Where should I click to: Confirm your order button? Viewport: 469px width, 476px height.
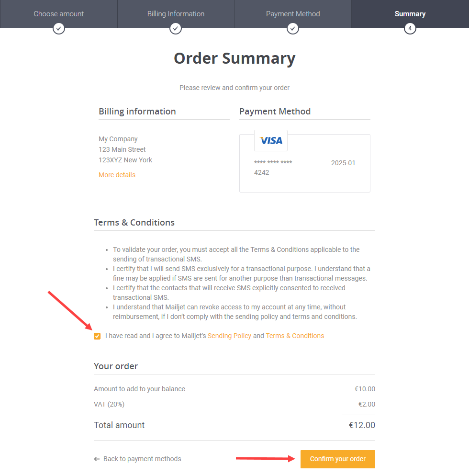click(x=338, y=459)
